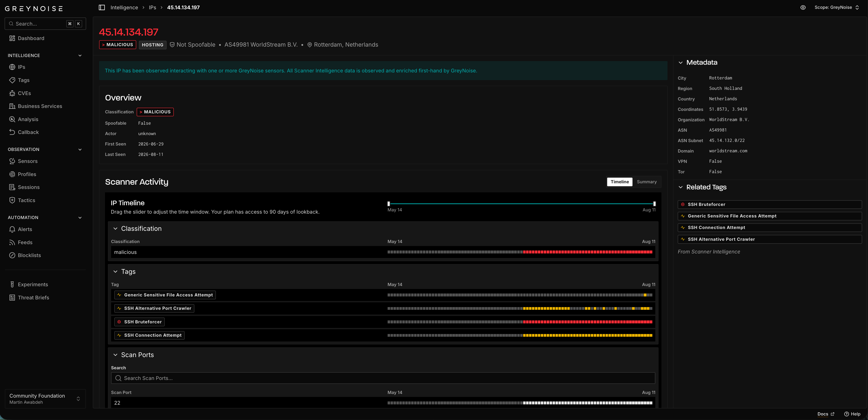Click the Callback return-arrow icon
The image size is (868, 420).
[x=12, y=132]
